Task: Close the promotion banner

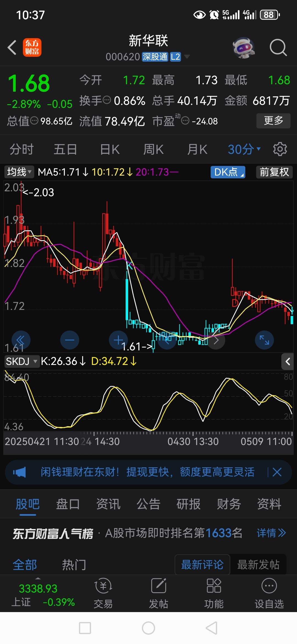Action: (277, 472)
